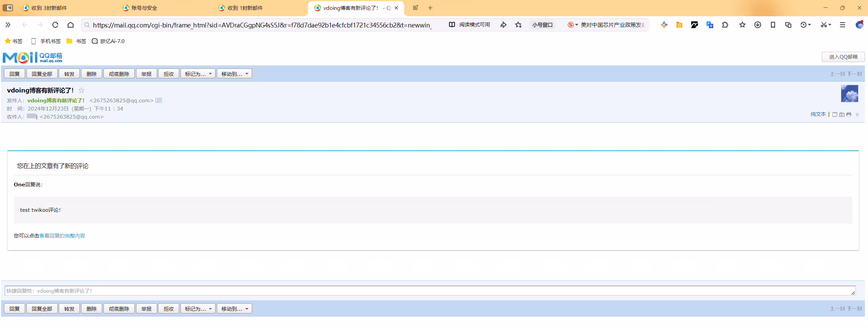This screenshot has width=868, height=328.
Task: Open the 查看回复的完整内容 link
Action: 62,235
